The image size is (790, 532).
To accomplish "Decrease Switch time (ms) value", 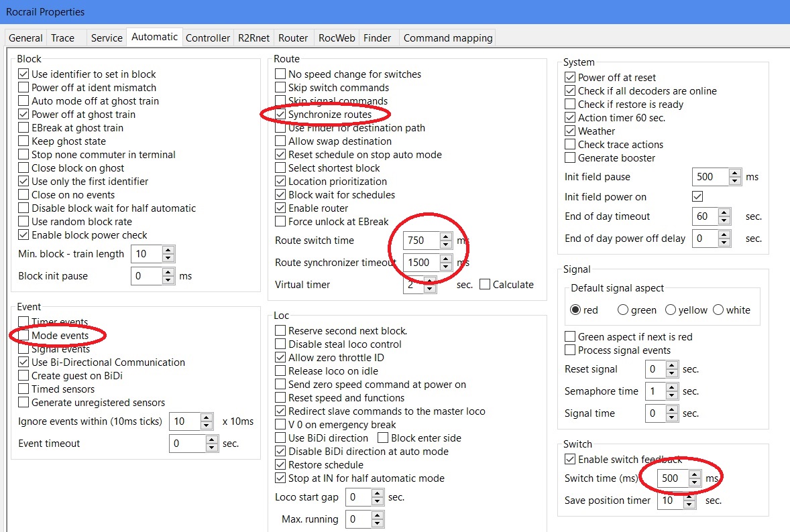I will [694, 482].
